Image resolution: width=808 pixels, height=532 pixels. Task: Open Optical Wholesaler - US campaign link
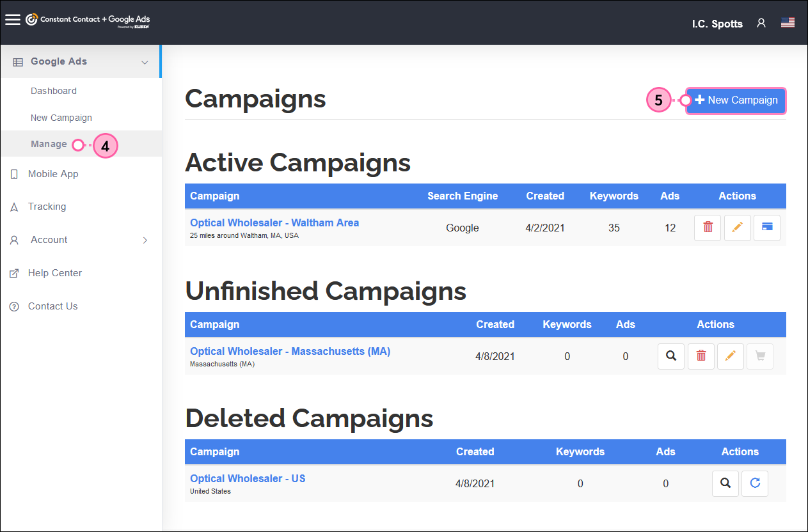(248, 478)
